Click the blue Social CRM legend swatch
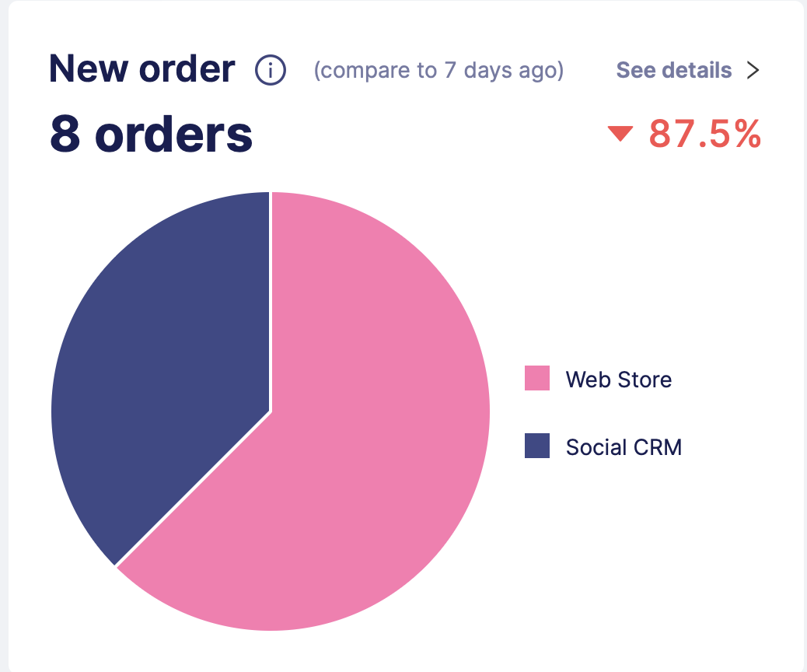The width and height of the screenshot is (807, 672). tap(537, 446)
